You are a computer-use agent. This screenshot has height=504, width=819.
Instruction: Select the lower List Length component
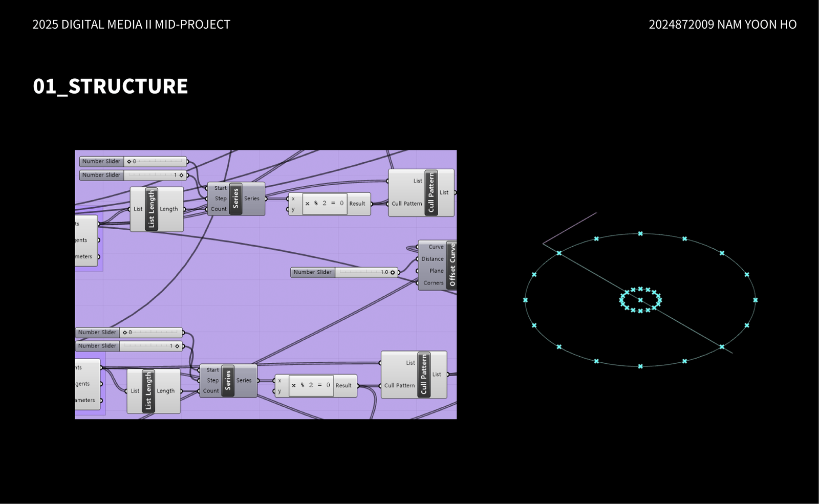tap(148, 391)
